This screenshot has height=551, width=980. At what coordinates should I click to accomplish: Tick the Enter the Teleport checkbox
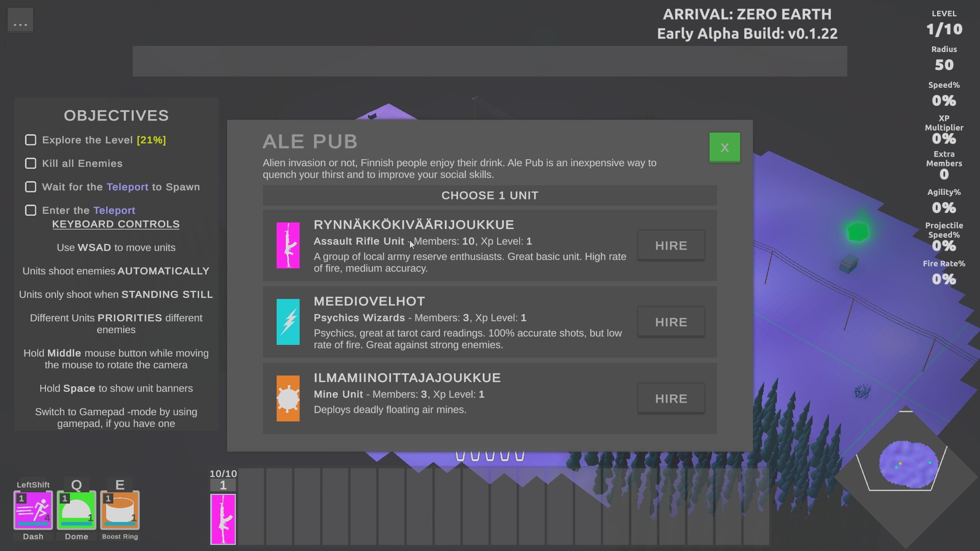pyautogui.click(x=31, y=210)
